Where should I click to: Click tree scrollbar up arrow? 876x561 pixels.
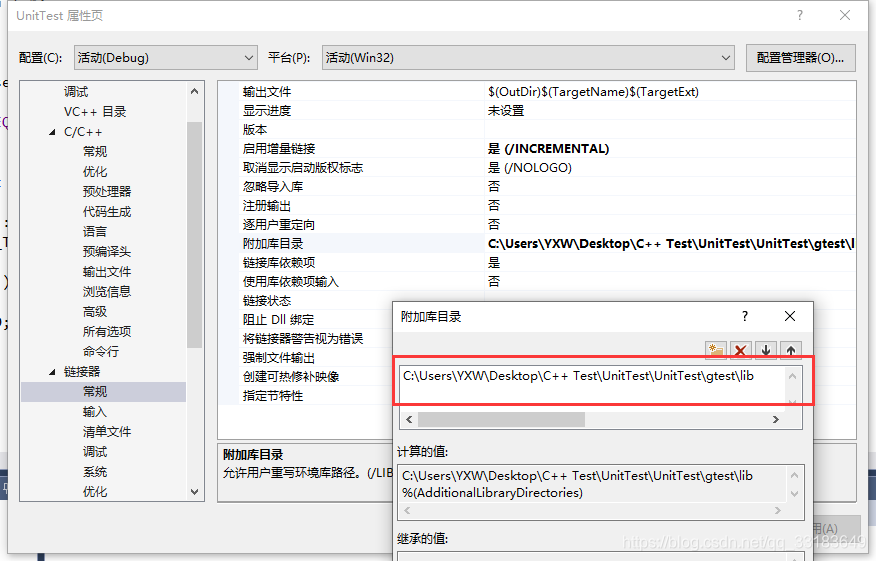point(194,91)
